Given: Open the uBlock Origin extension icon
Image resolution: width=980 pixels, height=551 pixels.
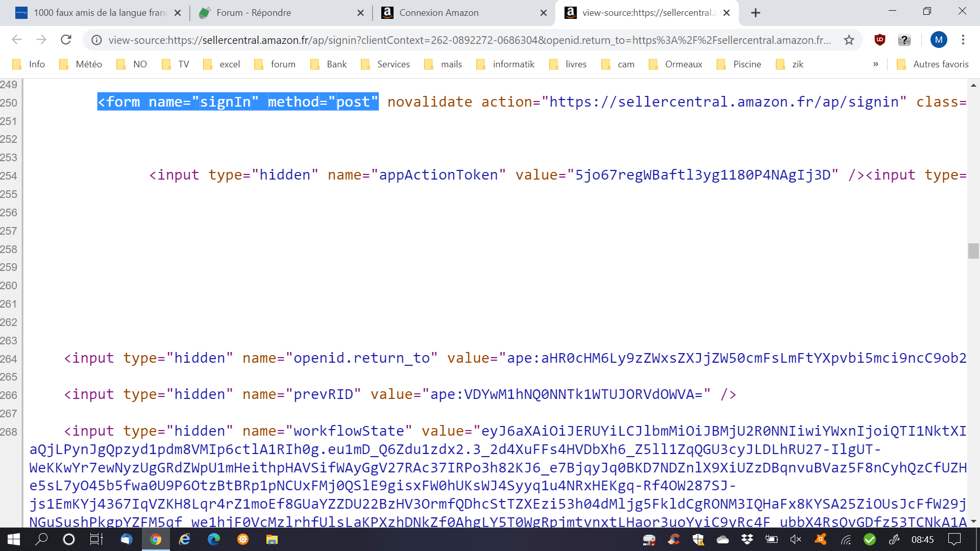Looking at the screenshot, I should coord(879,40).
